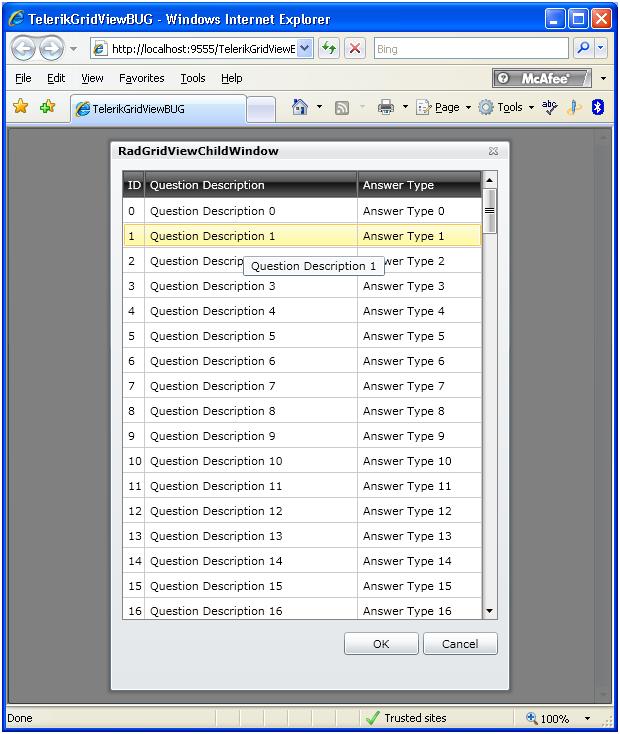Click grid scrollbar up arrow
This screenshot has height=734, width=620.
click(489, 180)
